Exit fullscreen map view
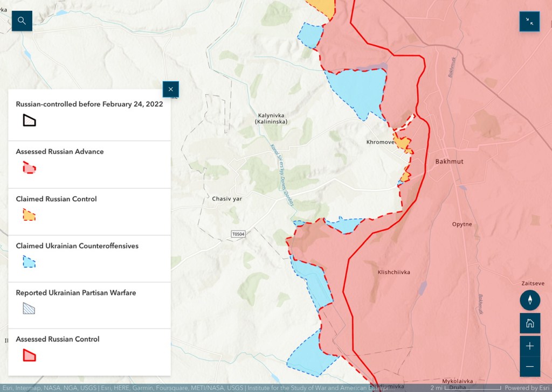552x392 pixels. point(529,21)
